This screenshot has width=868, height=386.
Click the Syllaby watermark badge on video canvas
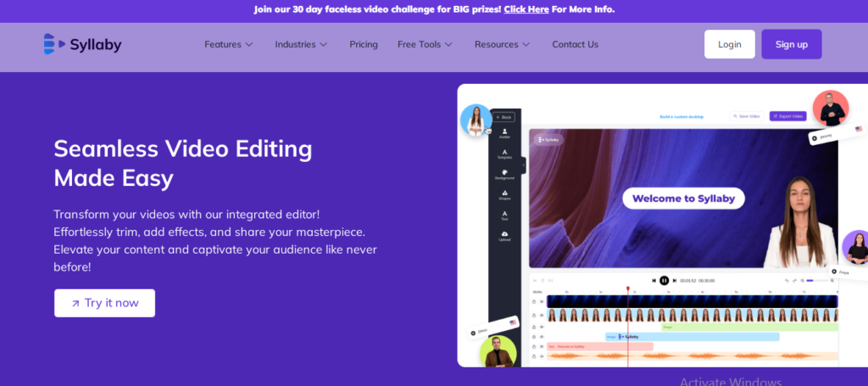(x=549, y=140)
